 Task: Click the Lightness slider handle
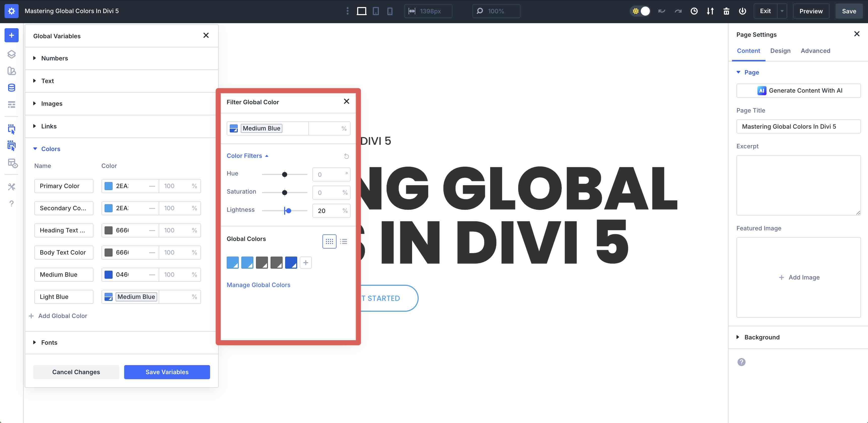point(288,211)
